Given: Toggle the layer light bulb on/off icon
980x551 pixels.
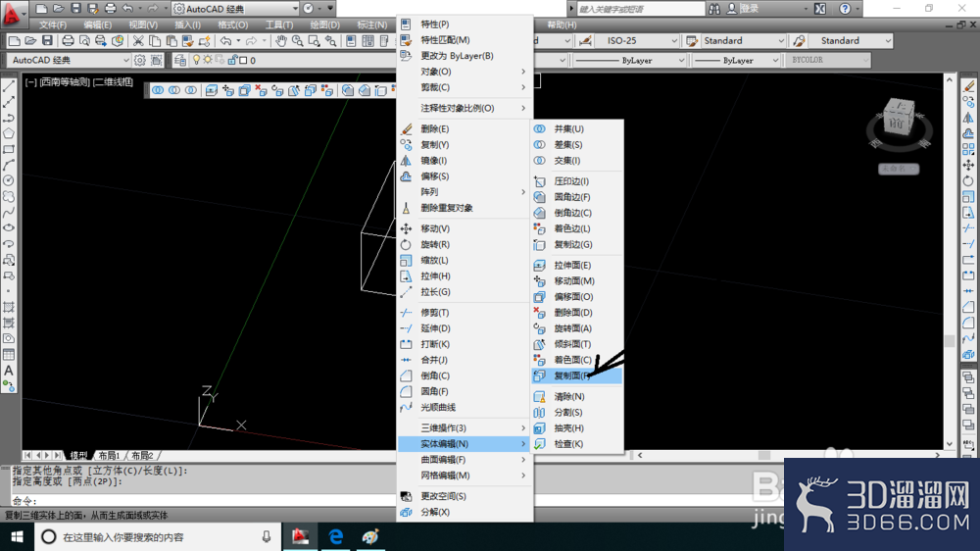Looking at the screenshot, I should point(196,60).
